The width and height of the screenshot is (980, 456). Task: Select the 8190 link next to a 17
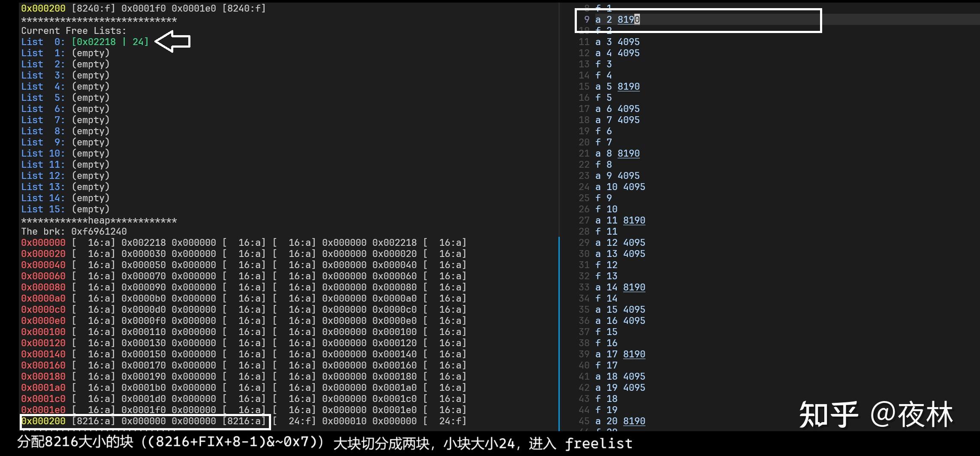tap(634, 354)
